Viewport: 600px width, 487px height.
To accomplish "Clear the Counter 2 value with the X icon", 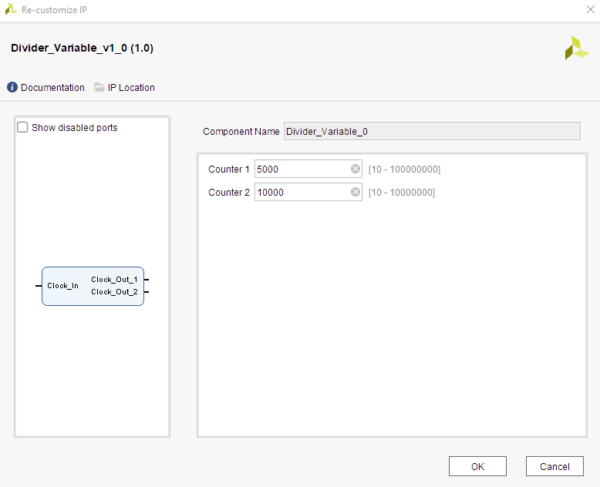I will pos(355,192).
